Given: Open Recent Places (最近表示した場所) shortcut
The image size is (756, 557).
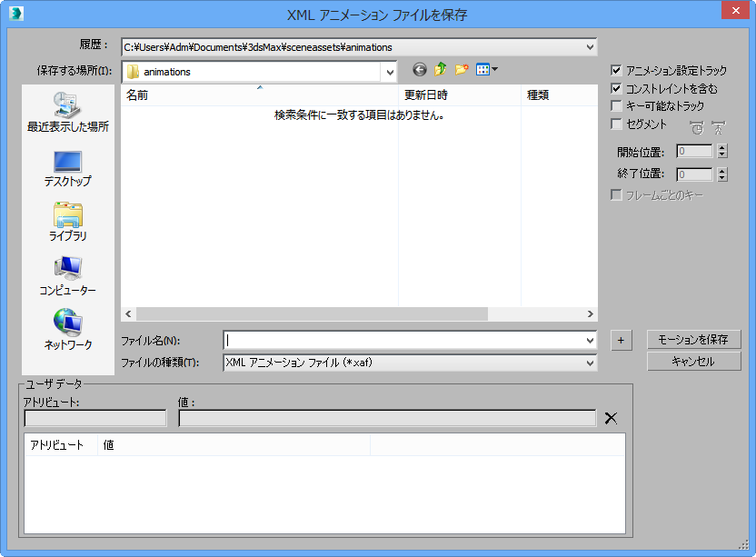Looking at the screenshot, I should [x=68, y=112].
